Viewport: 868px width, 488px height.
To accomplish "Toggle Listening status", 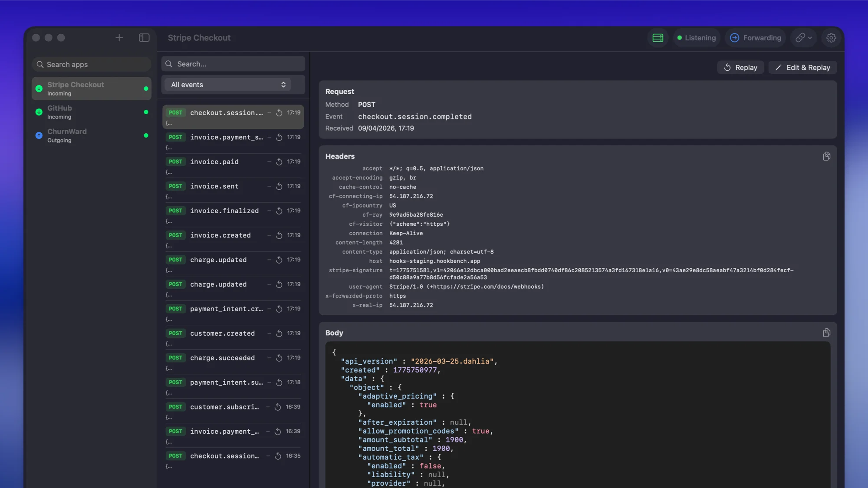I will (x=697, y=38).
